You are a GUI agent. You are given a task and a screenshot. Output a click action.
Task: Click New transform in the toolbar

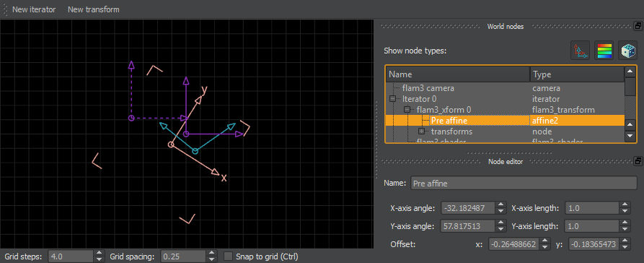point(93,9)
